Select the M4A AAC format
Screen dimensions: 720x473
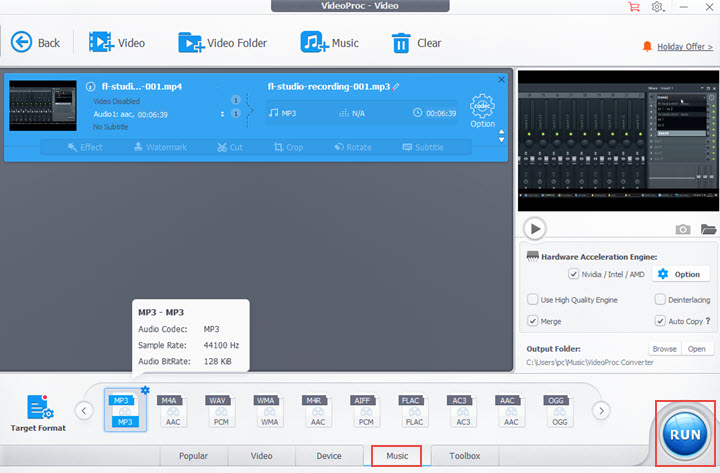[x=173, y=411]
